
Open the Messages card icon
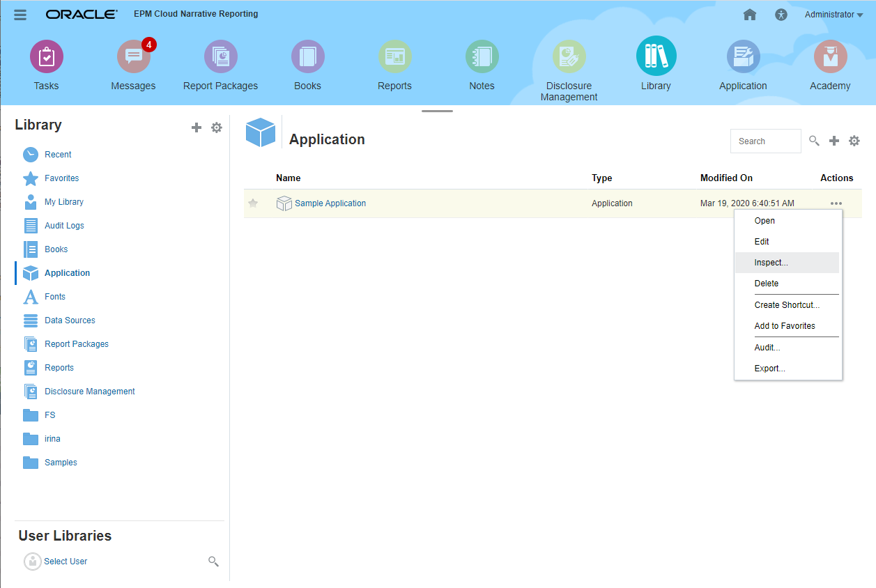tap(134, 56)
